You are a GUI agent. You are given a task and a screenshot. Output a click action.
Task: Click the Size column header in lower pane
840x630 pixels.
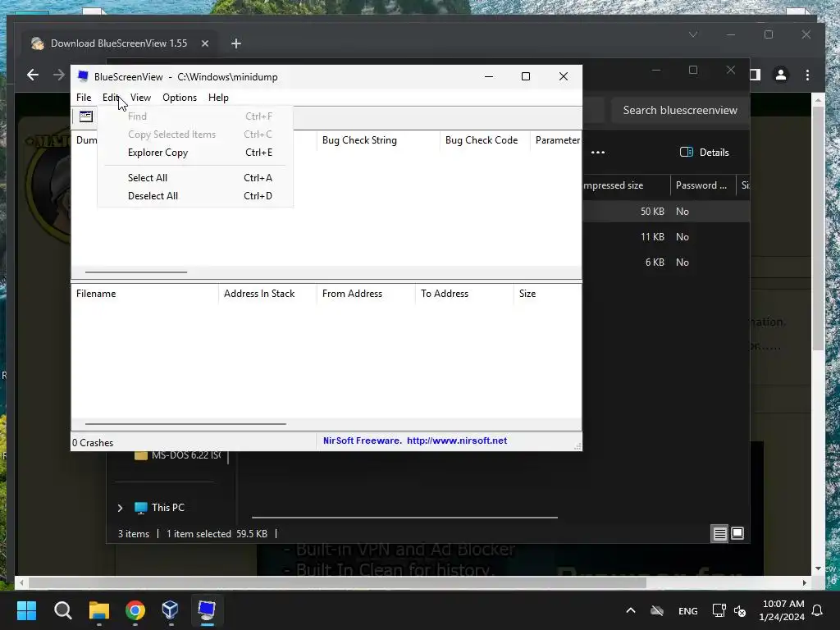[547, 294]
